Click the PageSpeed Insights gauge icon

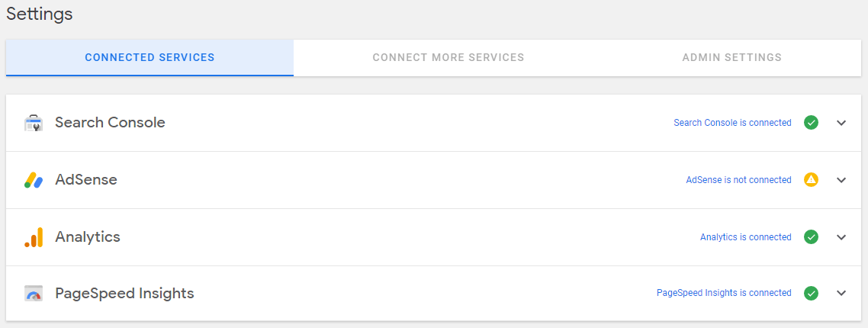pos(34,294)
